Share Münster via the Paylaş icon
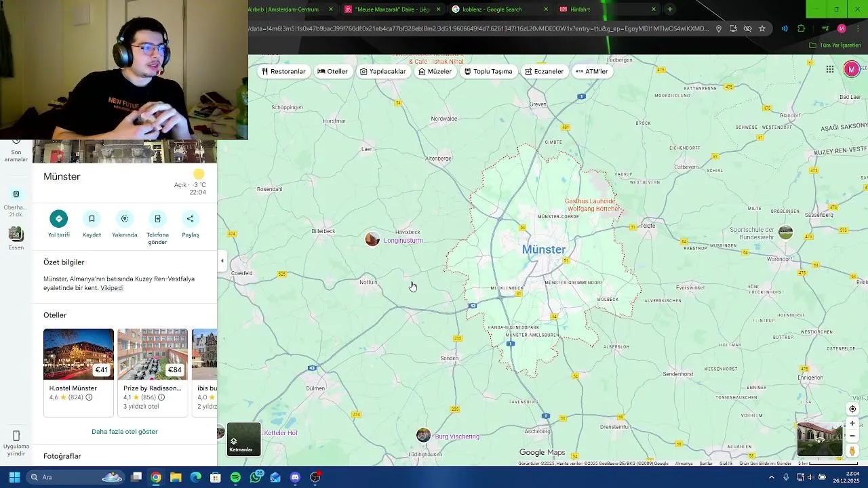The height and width of the screenshot is (488, 868). coord(191,219)
